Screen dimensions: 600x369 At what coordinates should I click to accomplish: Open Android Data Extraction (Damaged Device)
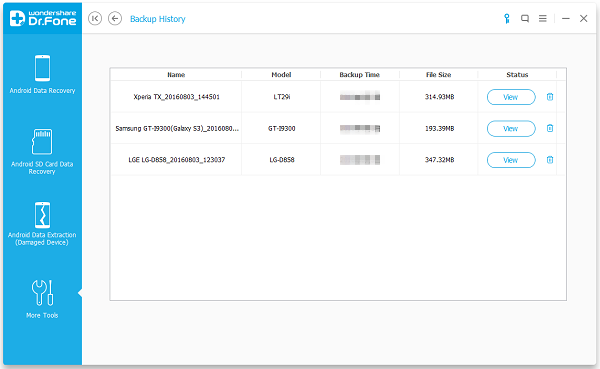pyautogui.click(x=42, y=224)
